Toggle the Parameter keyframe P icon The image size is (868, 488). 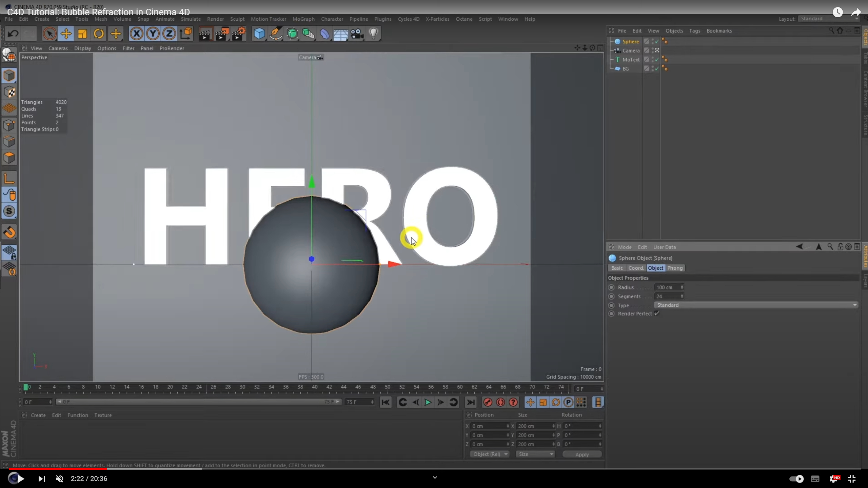(568, 402)
